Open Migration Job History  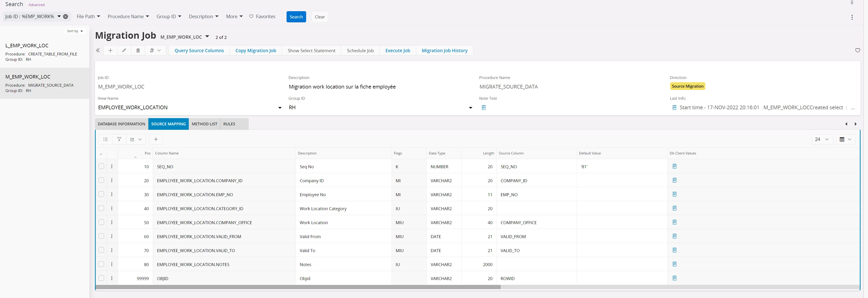tap(444, 51)
